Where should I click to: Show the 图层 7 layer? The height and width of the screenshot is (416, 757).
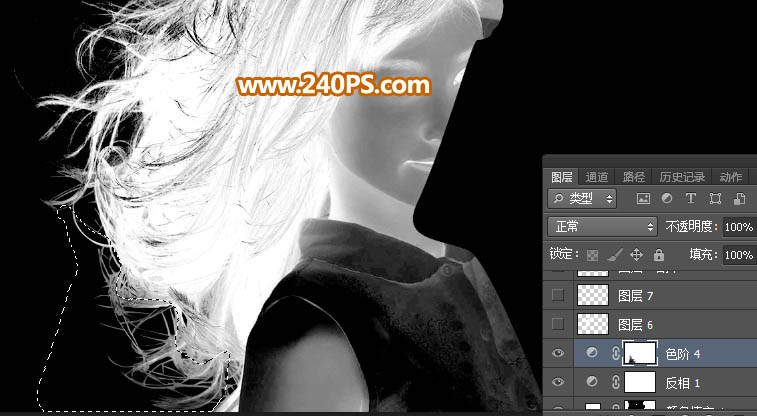(x=558, y=295)
